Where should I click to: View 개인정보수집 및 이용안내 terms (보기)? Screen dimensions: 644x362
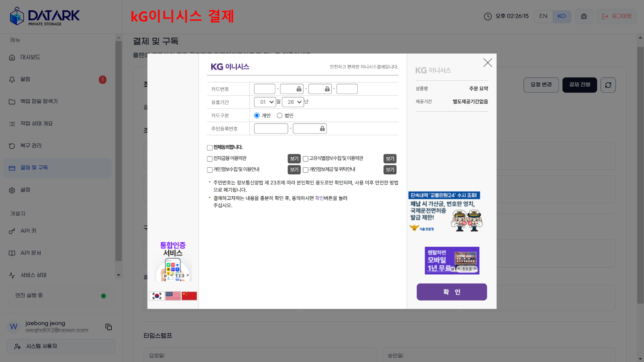pyautogui.click(x=294, y=170)
